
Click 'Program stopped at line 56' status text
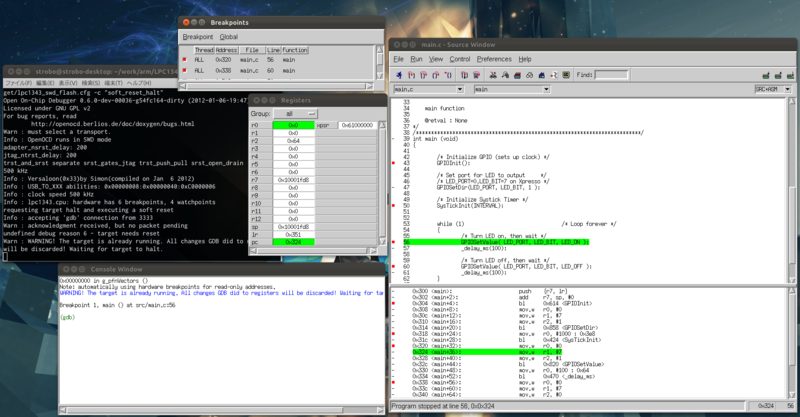(x=443, y=406)
